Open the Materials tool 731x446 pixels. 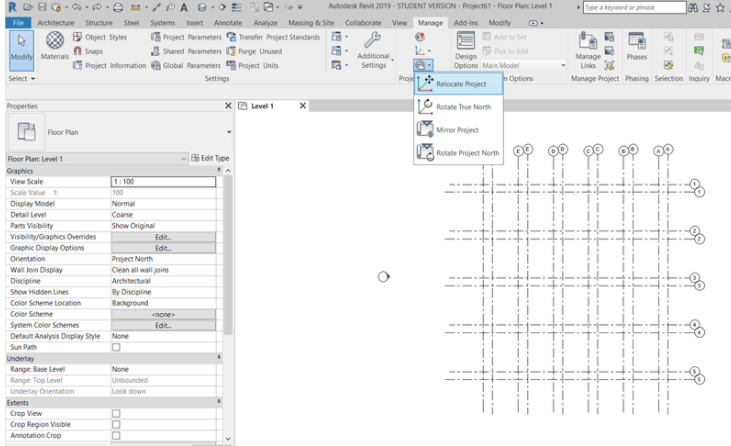click(x=55, y=46)
